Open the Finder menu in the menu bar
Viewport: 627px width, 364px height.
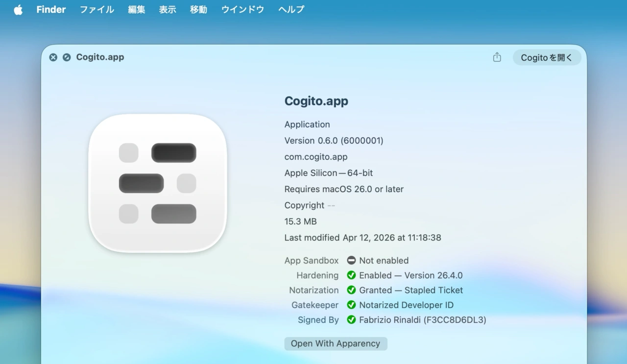pyautogui.click(x=51, y=10)
